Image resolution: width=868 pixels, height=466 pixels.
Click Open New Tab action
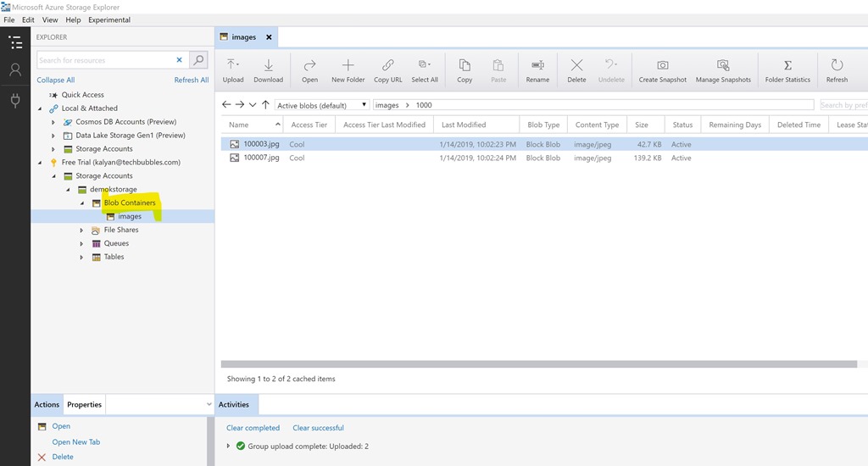pyautogui.click(x=75, y=441)
